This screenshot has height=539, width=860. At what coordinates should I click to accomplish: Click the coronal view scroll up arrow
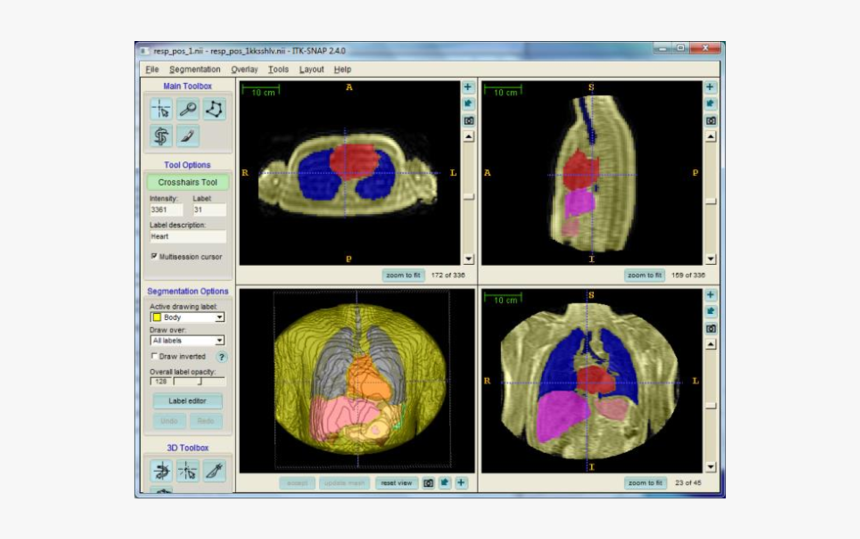710,345
